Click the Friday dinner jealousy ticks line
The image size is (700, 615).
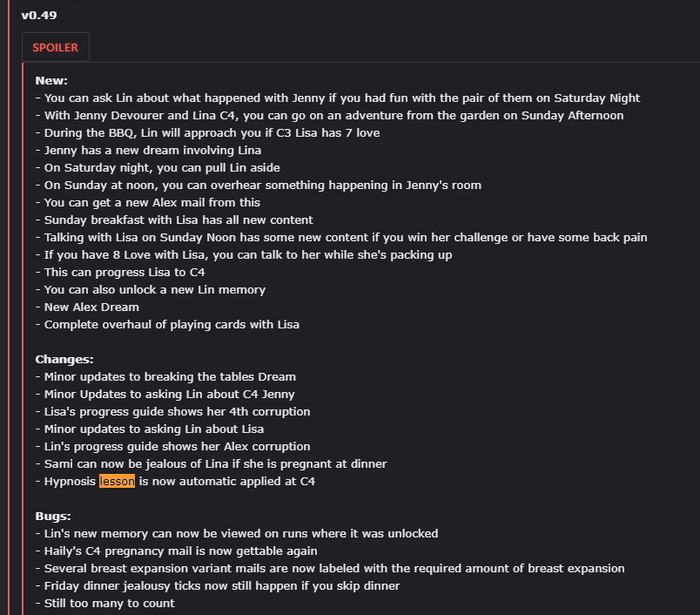pyautogui.click(x=222, y=585)
